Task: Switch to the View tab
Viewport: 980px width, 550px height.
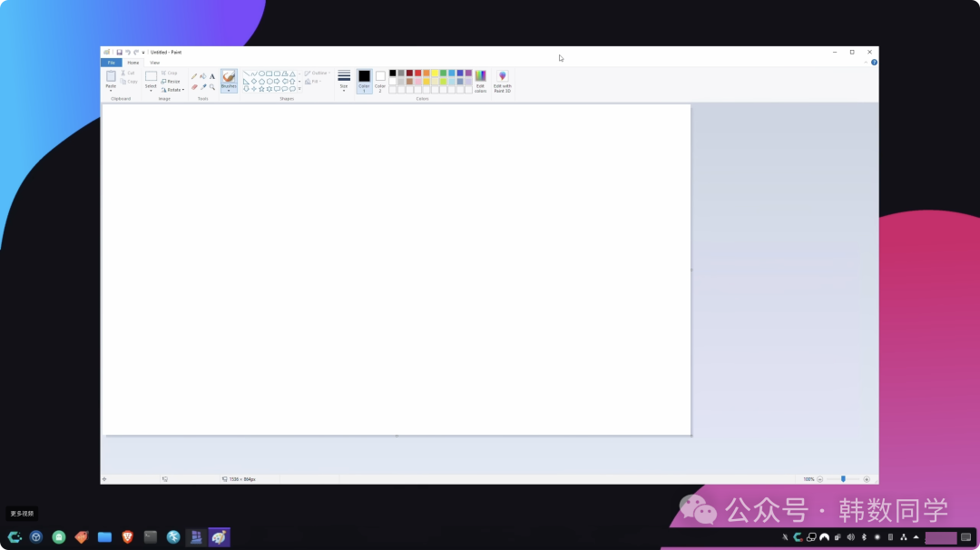Action: (x=154, y=62)
